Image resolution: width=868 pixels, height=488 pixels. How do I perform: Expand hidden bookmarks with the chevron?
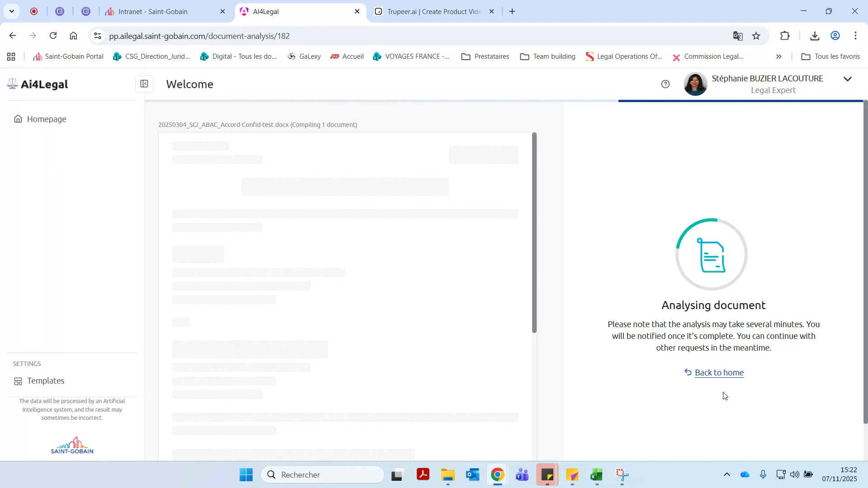point(779,56)
